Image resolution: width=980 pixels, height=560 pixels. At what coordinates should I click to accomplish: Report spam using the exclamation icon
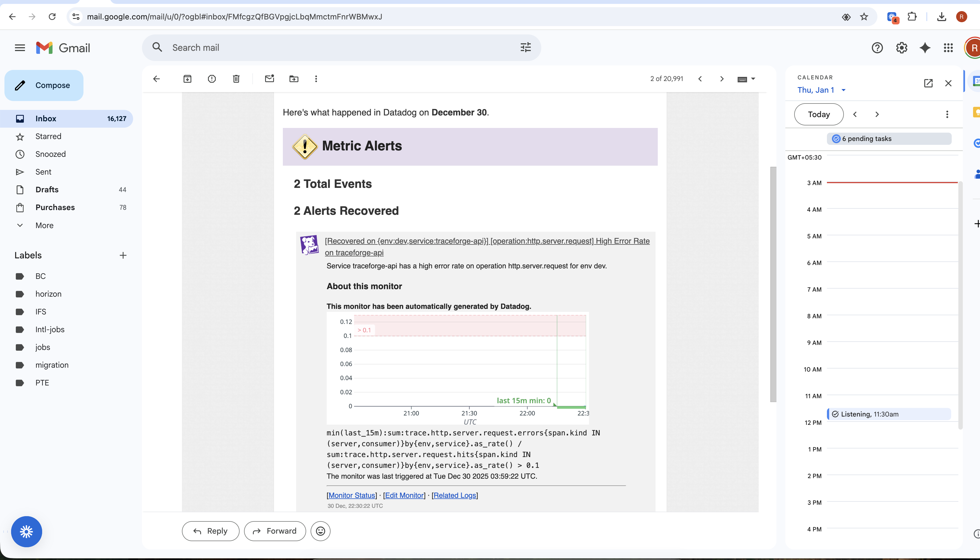pyautogui.click(x=212, y=79)
